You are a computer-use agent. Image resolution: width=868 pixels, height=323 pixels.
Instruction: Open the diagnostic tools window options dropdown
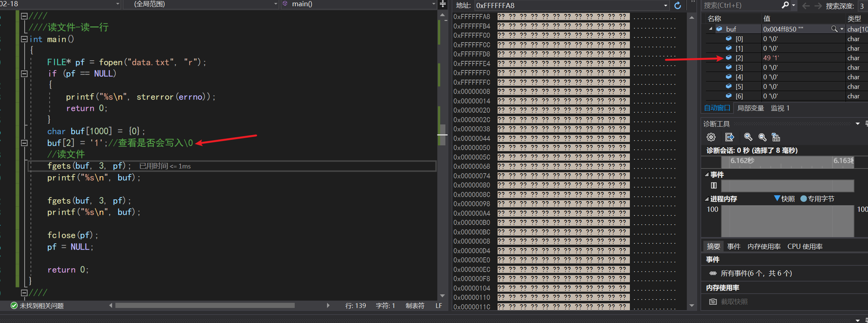click(858, 124)
